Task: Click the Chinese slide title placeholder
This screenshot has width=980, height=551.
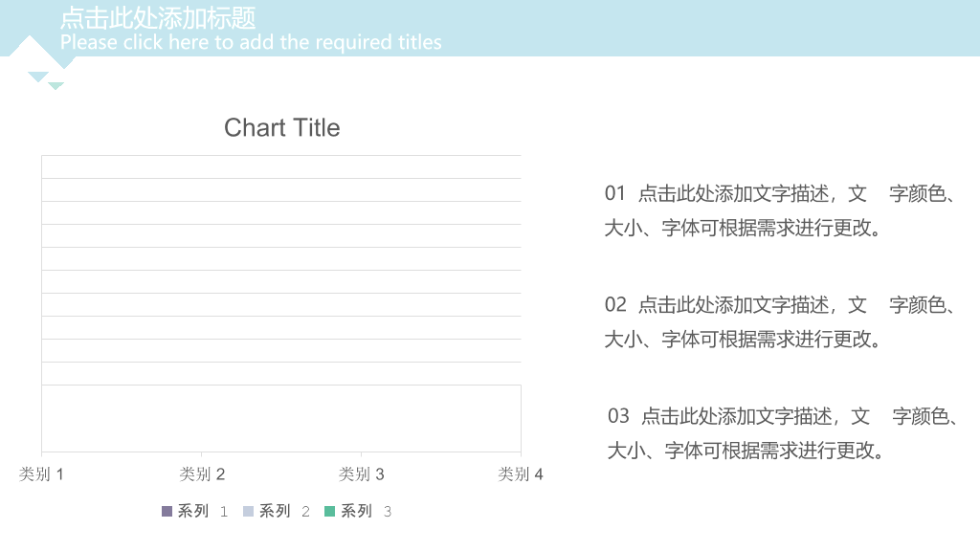Action: [158, 18]
